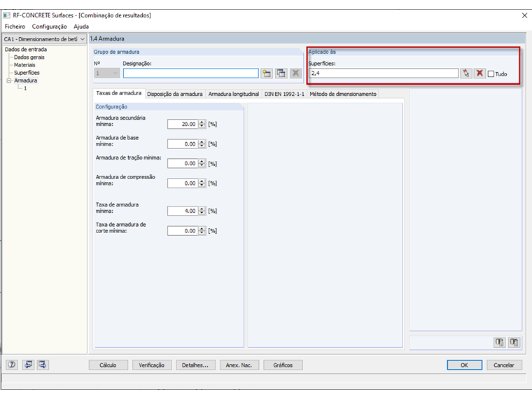Image resolution: width=532 pixels, height=399 pixels.
Task: Select Armadura in the tree
Action: pyautogui.click(x=25, y=80)
